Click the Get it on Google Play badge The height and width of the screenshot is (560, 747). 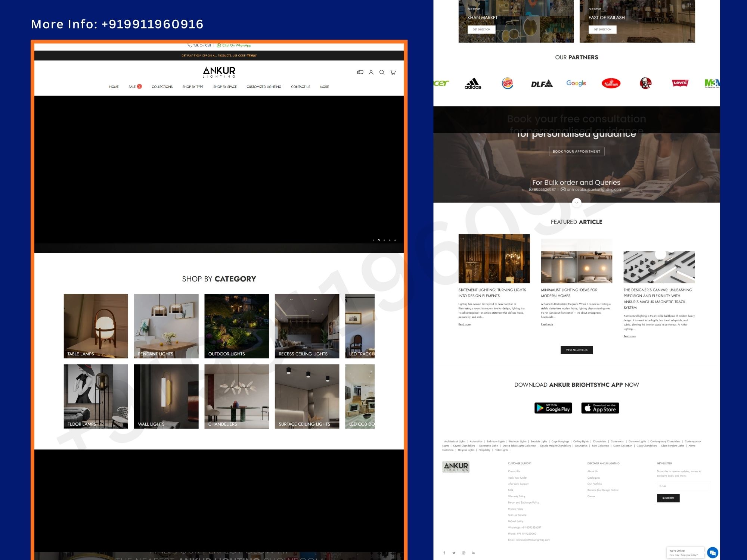pos(553,408)
